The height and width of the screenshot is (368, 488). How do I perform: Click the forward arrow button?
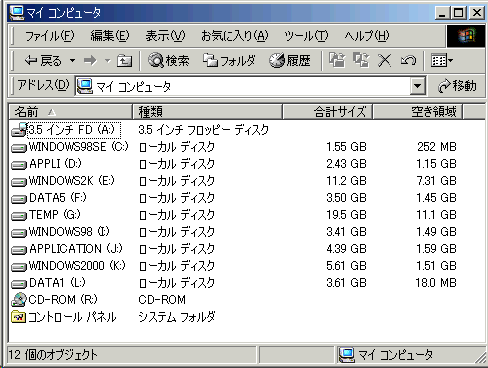[90, 61]
